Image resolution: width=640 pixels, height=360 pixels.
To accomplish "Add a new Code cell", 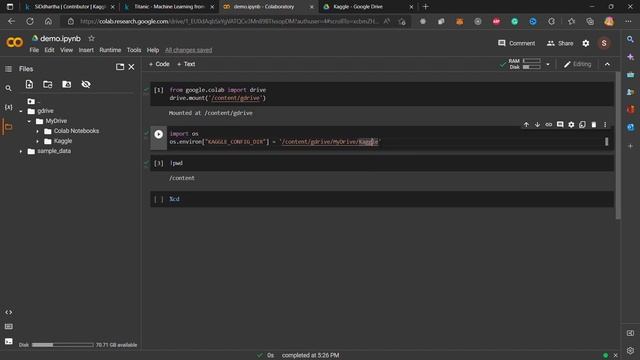I will click(x=159, y=64).
